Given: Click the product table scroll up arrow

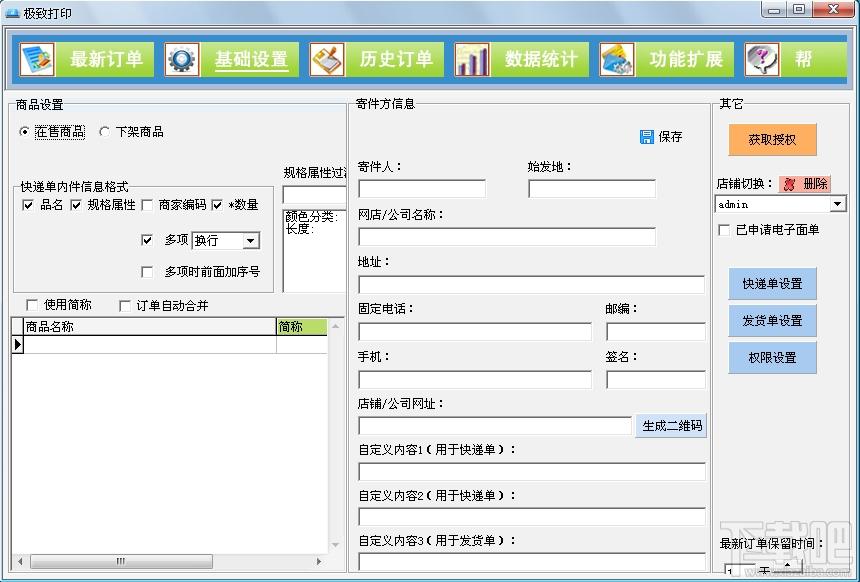Looking at the screenshot, I should pyautogui.click(x=335, y=326).
